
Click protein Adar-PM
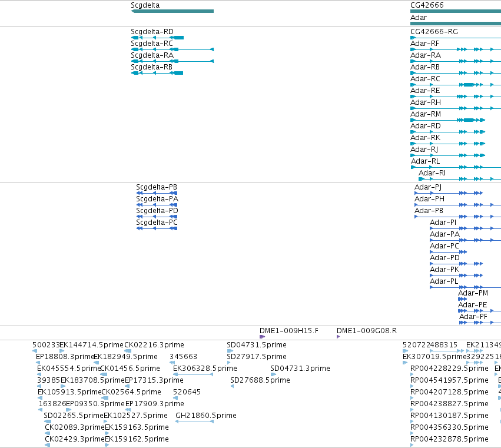click(473, 293)
